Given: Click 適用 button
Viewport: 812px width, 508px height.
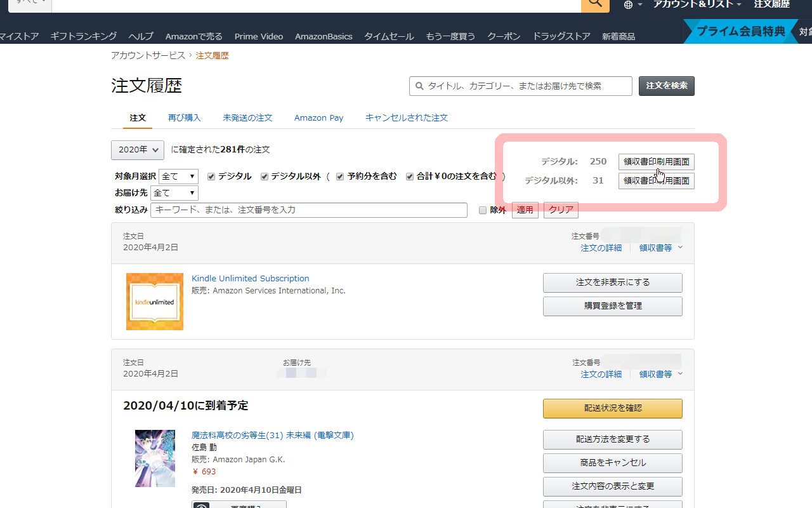Looking at the screenshot, I should pyautogui.click(x=525, y=210).
